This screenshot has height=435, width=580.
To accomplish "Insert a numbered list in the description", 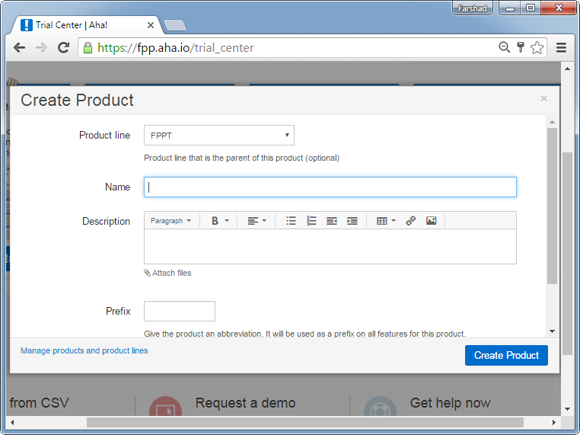I will (311, 221).
